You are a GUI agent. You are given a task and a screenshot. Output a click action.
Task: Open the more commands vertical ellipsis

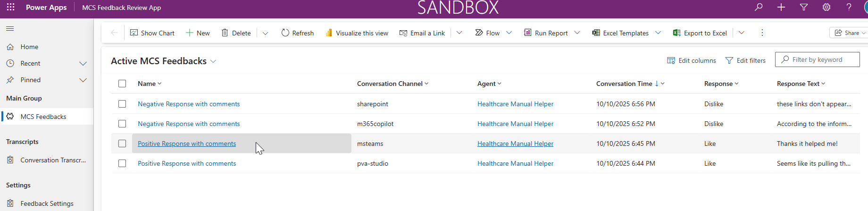(762, 33)
